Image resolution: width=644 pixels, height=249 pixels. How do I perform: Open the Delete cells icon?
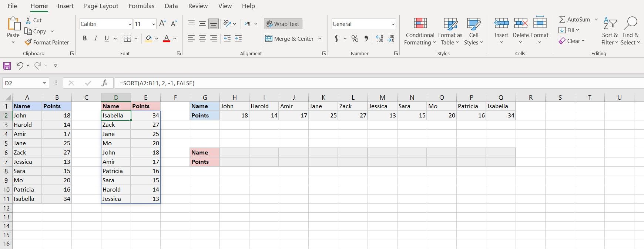520,23
